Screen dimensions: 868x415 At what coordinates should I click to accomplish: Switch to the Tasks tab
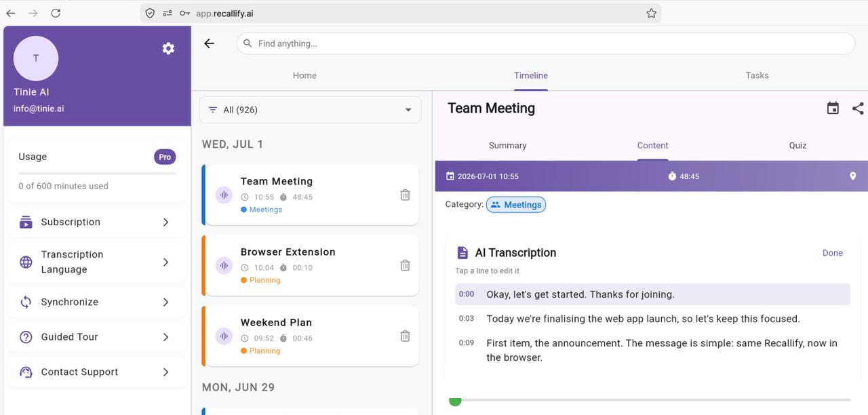tap(757, 75)
